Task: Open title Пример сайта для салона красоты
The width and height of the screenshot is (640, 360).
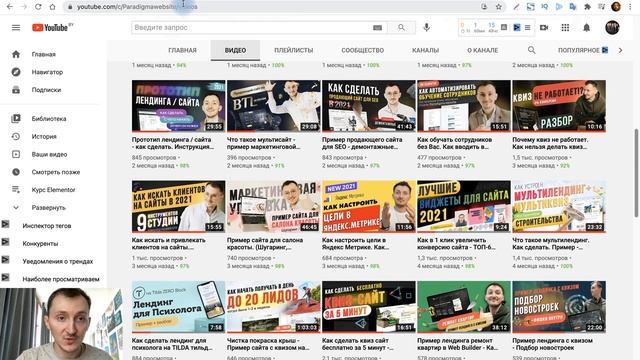Action: (x=265, y=244)
